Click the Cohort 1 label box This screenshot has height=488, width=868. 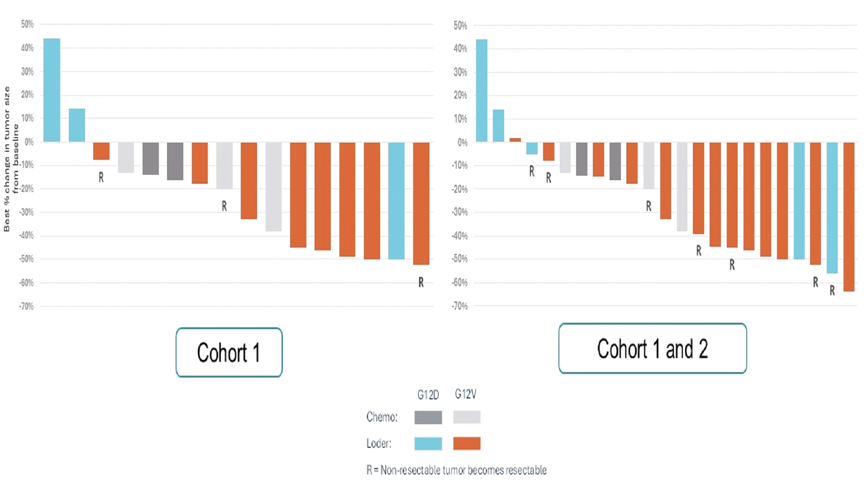(x=229, y=352)
